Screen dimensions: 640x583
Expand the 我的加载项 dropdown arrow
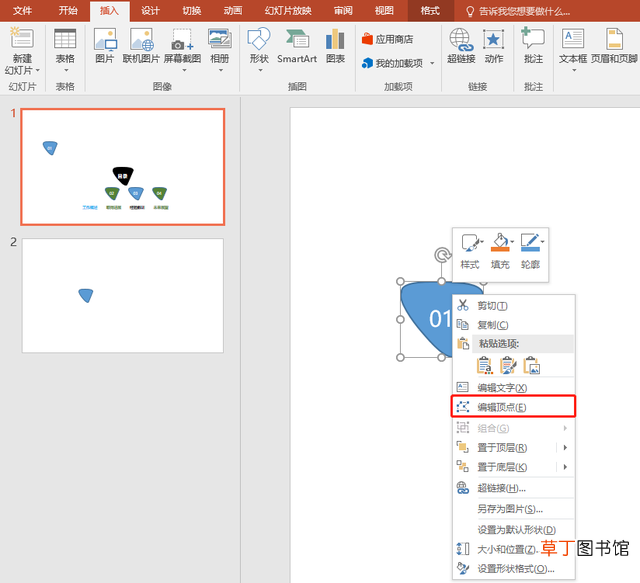tap(432, 63)
